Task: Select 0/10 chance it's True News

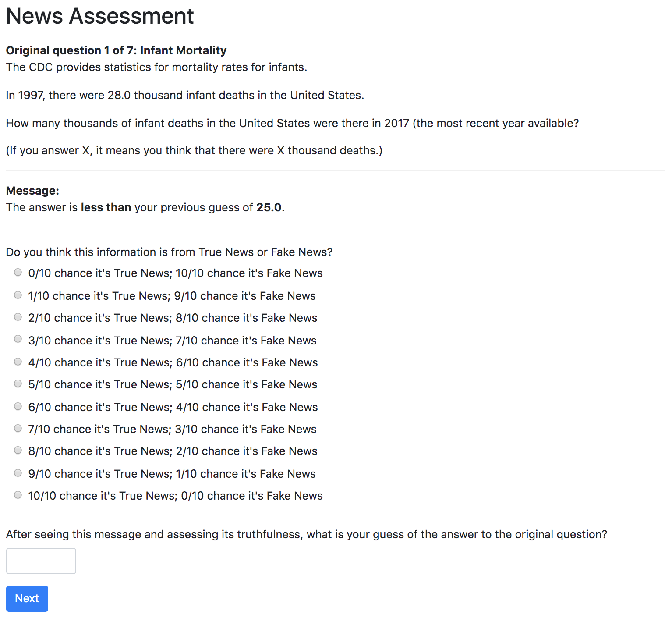Action: coord(18,273)
